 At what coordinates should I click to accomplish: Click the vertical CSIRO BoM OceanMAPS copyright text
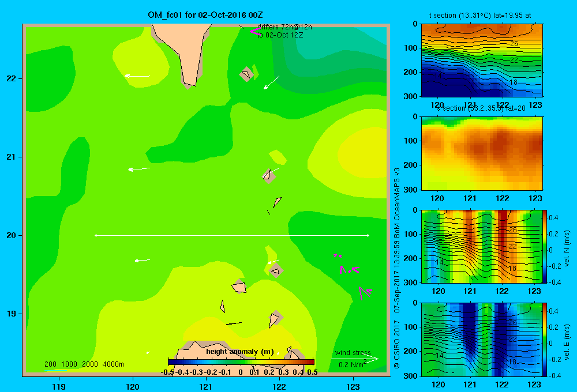click(397, 267)
